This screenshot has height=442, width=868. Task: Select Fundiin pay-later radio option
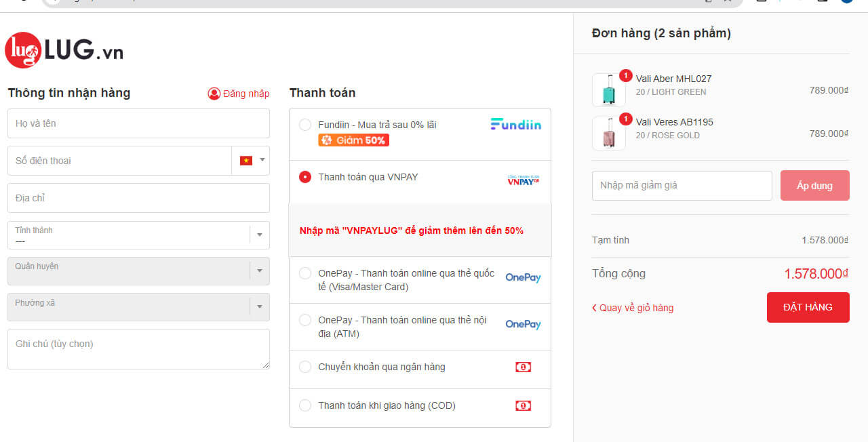click(305, 125)
